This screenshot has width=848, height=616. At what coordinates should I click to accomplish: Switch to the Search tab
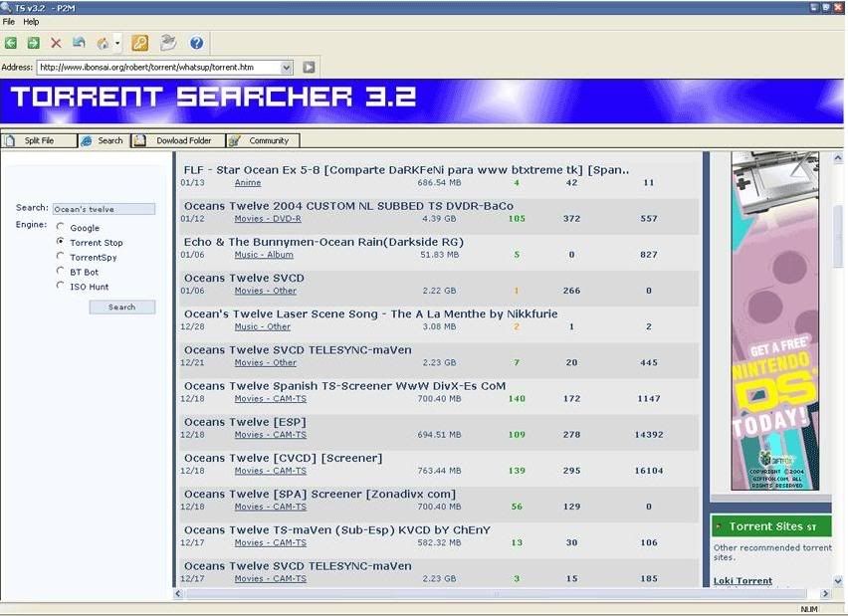point(104,140)
